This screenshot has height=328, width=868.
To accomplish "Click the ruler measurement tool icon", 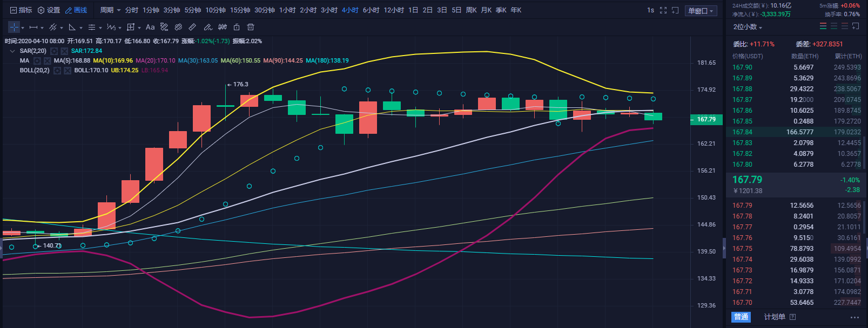I will [192, 27].
